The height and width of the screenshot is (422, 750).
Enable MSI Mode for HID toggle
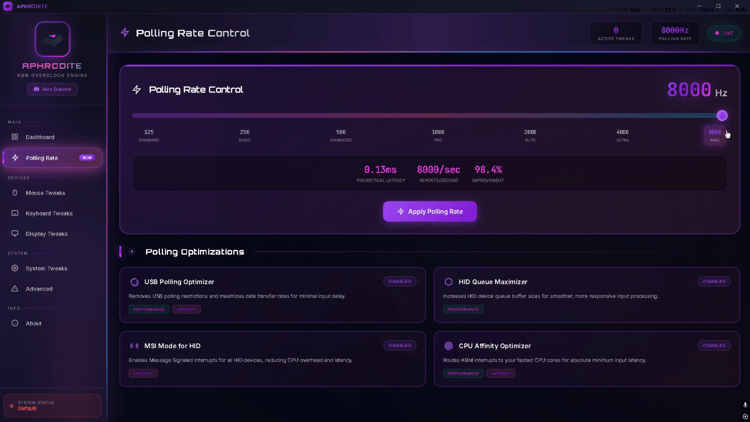coord(400,345)
